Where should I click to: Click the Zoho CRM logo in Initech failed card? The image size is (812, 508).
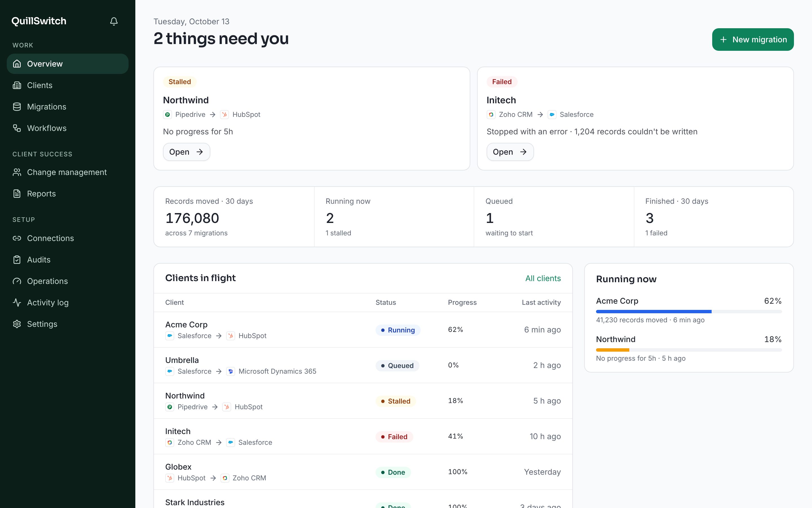pyautogui.click(x=491, y=115)
